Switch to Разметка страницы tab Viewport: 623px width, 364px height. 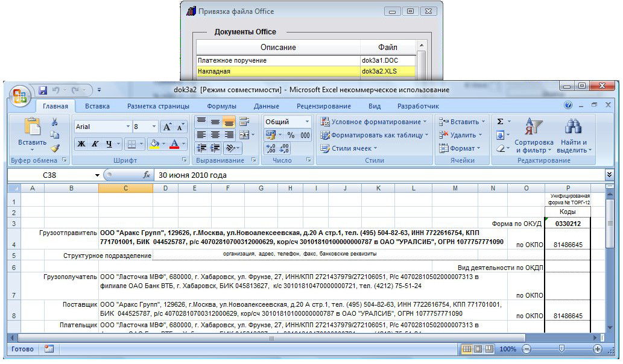pyautogui.click(x=158, y=106)
